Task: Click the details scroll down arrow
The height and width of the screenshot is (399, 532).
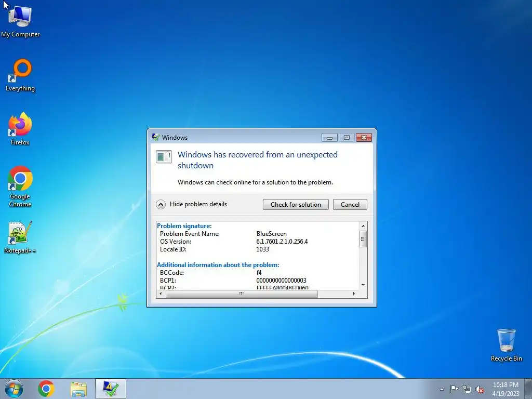Action: tap(363, 285)
